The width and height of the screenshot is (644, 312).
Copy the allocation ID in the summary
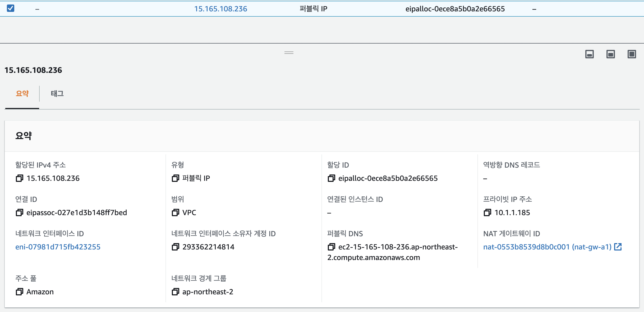tap(331, 178)
